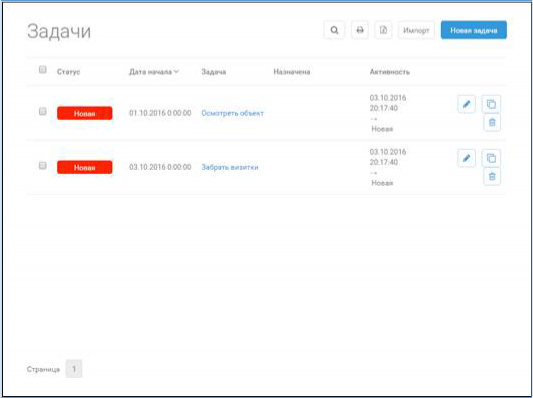Open the search magnifier button
The width and height of the screenshot is (533, 398).
point(334,30)
